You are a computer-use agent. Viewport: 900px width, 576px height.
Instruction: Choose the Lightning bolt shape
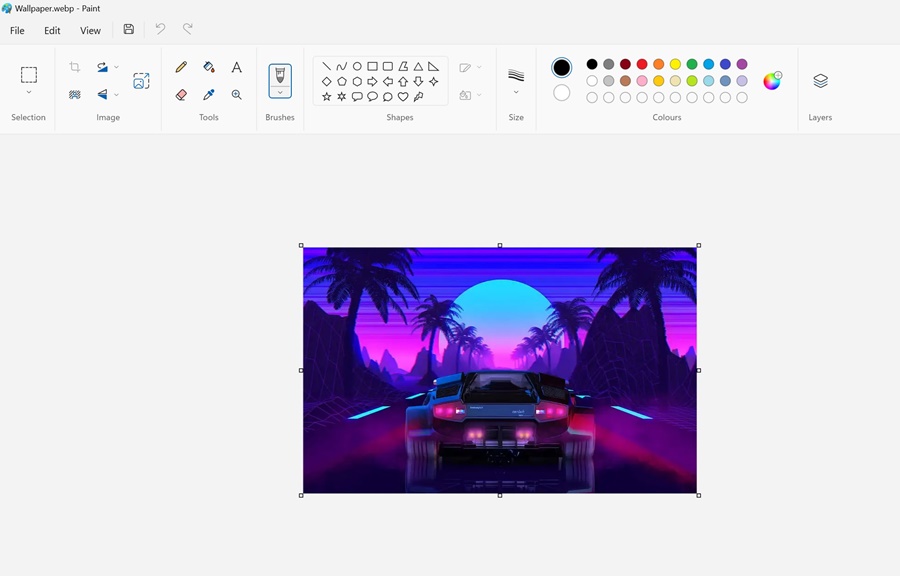(x=418, y=96)
